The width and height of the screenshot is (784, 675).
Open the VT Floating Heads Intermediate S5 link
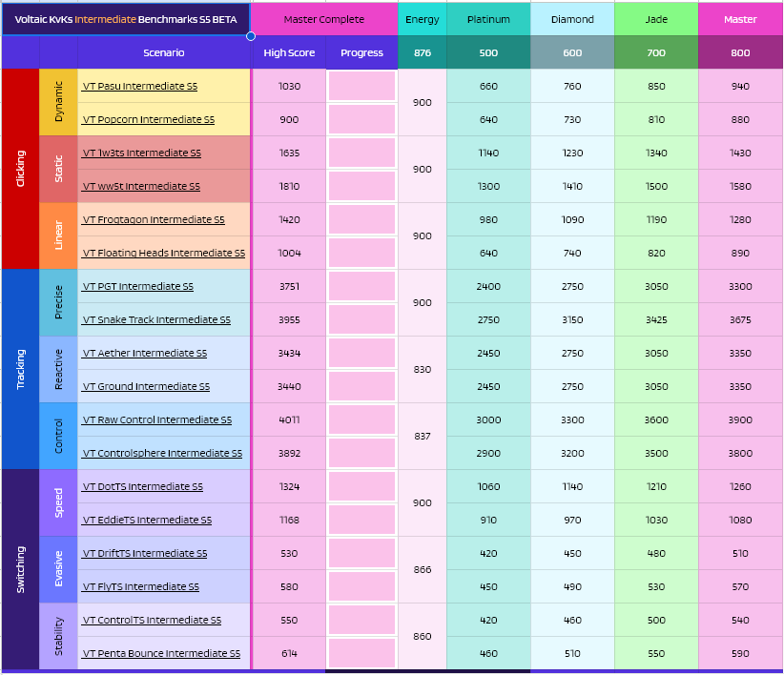click(164, 253)
